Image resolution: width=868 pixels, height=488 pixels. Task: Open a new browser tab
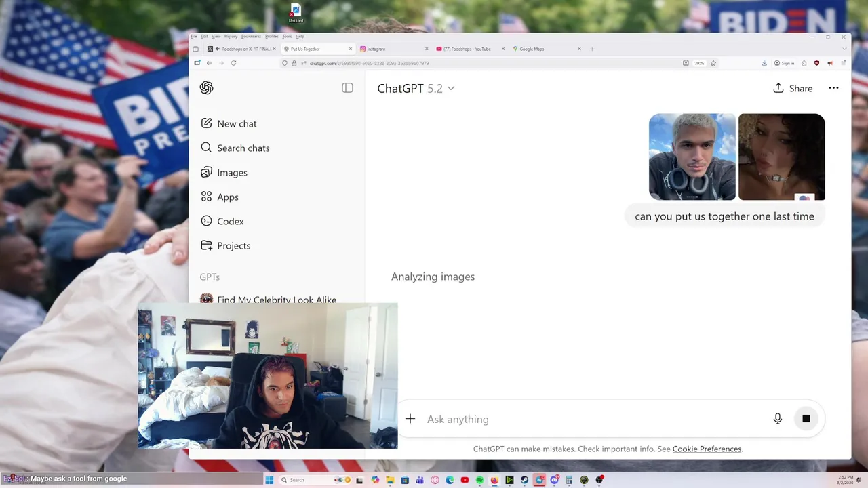pyautogui.click(x=592, y=49)
